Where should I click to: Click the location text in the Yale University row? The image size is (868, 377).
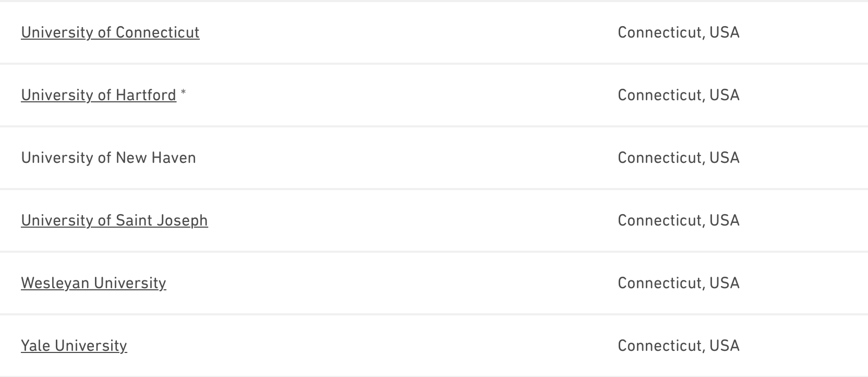678,346
